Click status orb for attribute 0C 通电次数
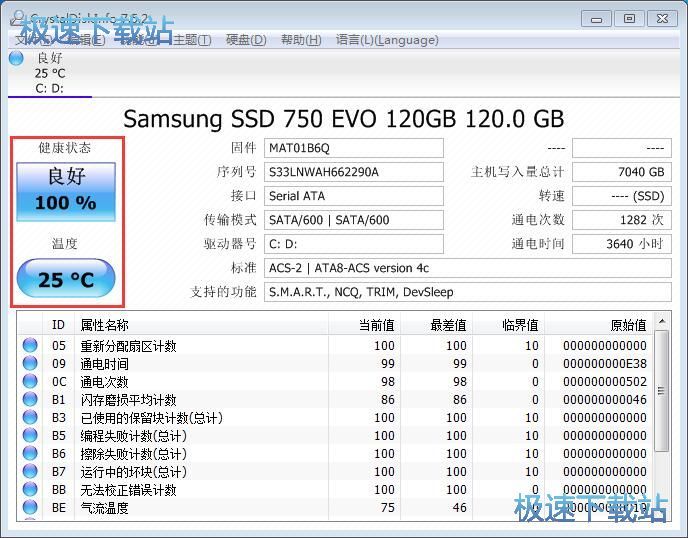688x538 pixels. tap(30, 382)
